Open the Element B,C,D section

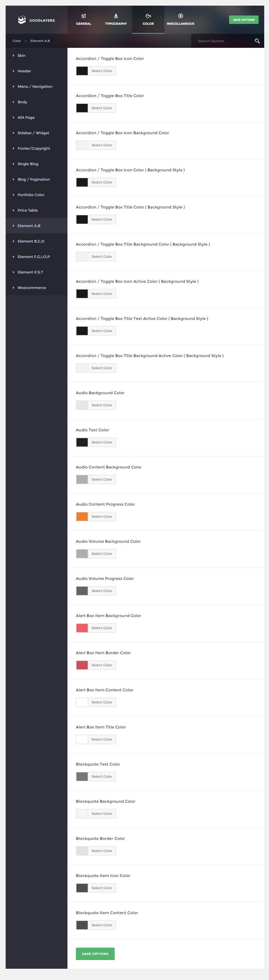point(31,242)
